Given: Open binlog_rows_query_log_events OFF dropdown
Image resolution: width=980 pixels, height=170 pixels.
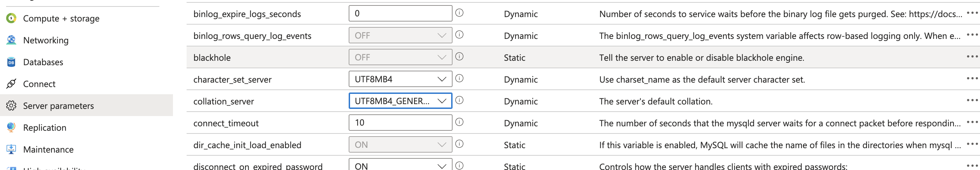Looking at the screenshot, I should pyautogui.click(x=400, y=35).
